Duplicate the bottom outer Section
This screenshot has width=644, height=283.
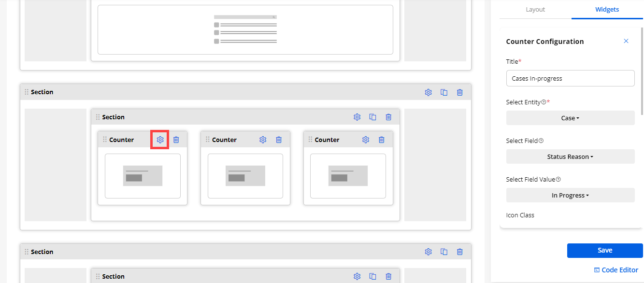pyautogui.click(x=444, y=252)
